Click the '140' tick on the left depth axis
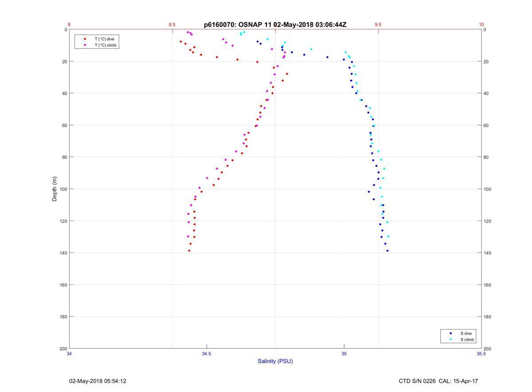 63,253
